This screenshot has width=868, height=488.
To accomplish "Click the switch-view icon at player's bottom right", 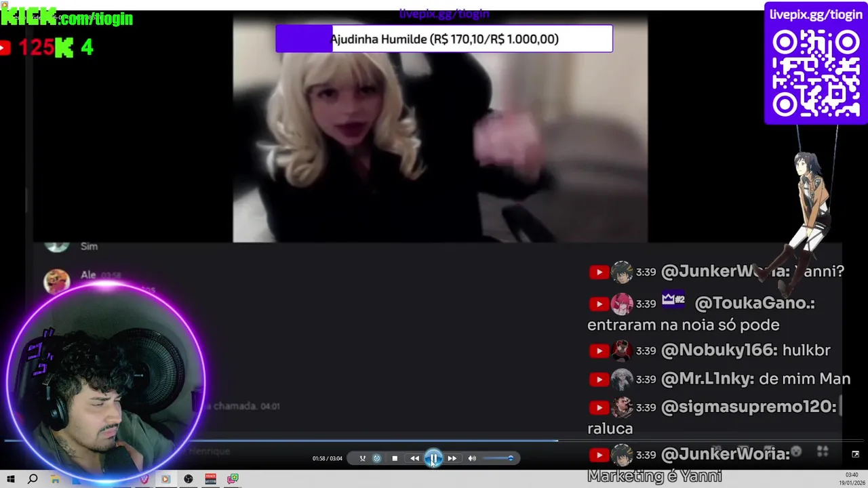I will (855, 454).
